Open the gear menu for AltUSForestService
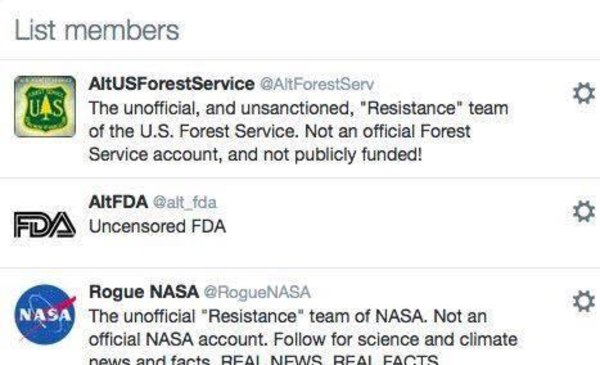This screenshot has height=365, width=600. point(584,93)
